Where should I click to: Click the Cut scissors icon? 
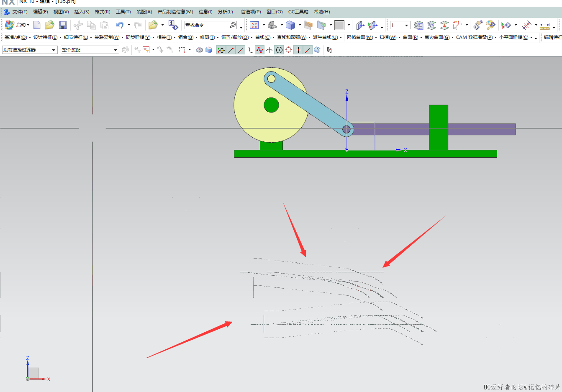(x=78, y=25)
